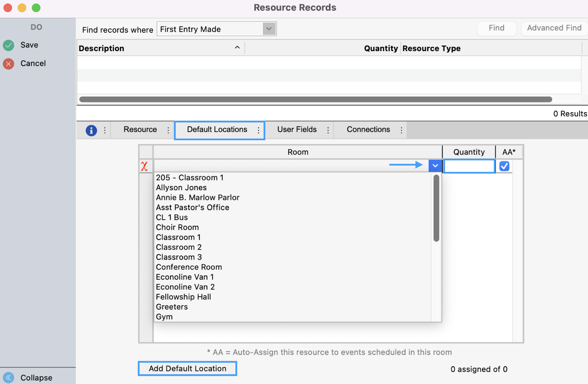Click the horizontal scrollbar under results list
This screenshot has height=384, width=588.
[315, 99]
